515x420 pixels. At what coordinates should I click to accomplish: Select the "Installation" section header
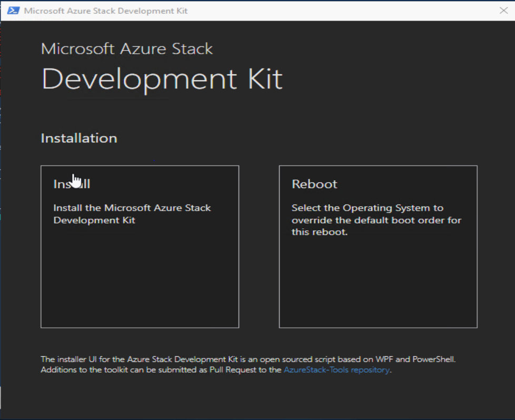coord(79,138)
